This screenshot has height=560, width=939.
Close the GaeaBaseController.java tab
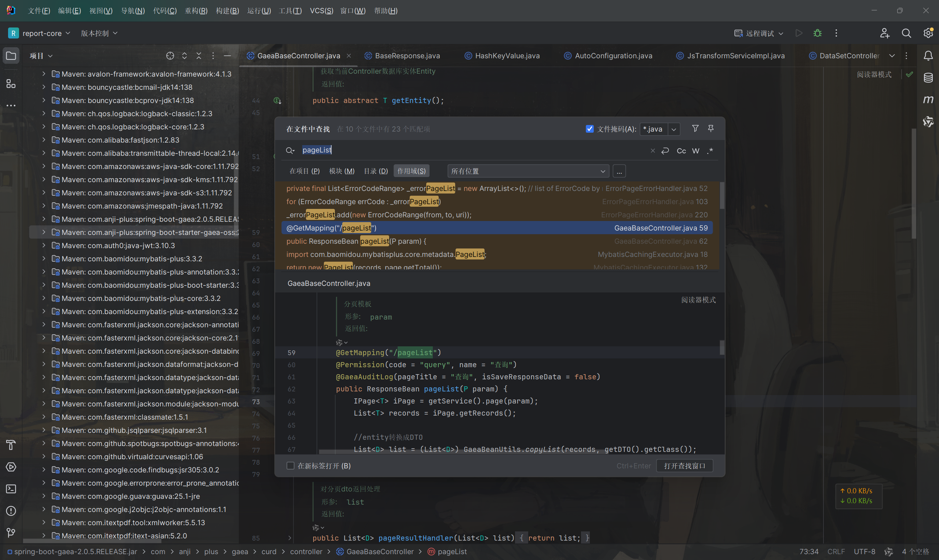[x=349, y=56]
